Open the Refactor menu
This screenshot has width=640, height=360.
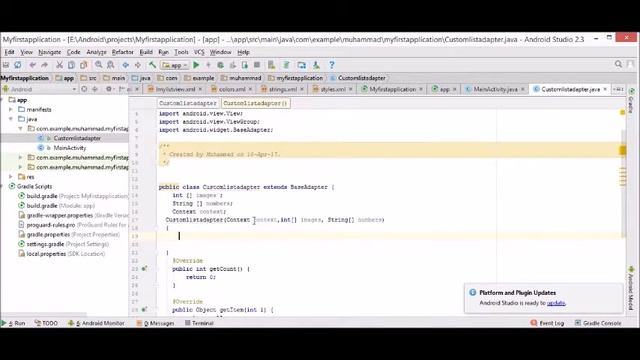[x=122, y=52]
